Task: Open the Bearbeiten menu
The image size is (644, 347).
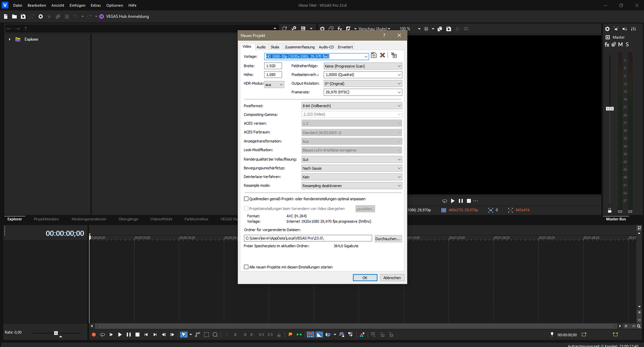Action: tap(36, 5)
